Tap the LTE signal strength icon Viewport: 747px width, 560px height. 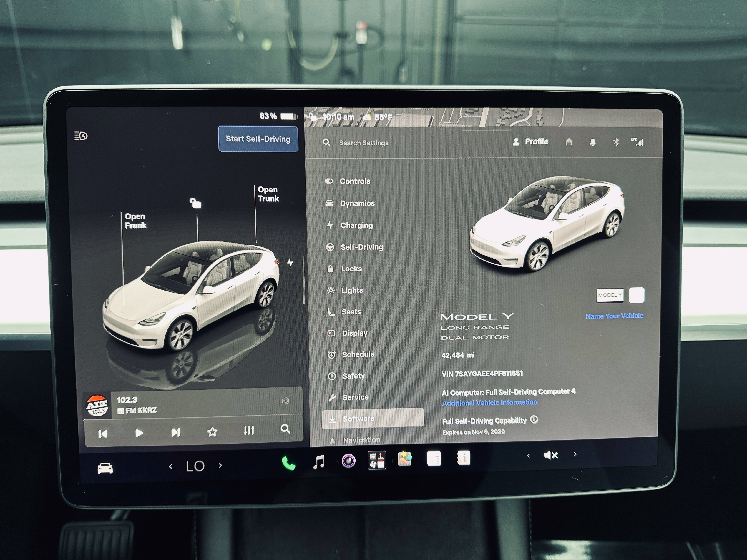638,142
